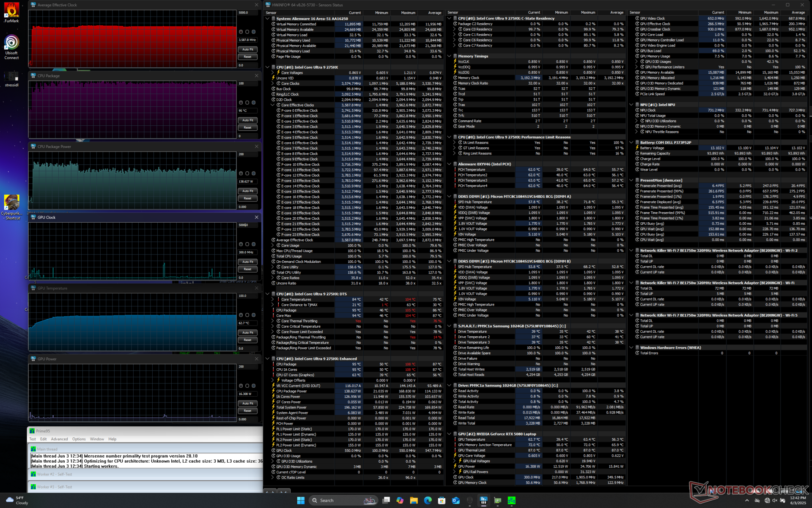Collapse Core Effective Clocks subgroup
This screenshot has height=508, width=812.
pyautogui.click(x=273, y=105)
